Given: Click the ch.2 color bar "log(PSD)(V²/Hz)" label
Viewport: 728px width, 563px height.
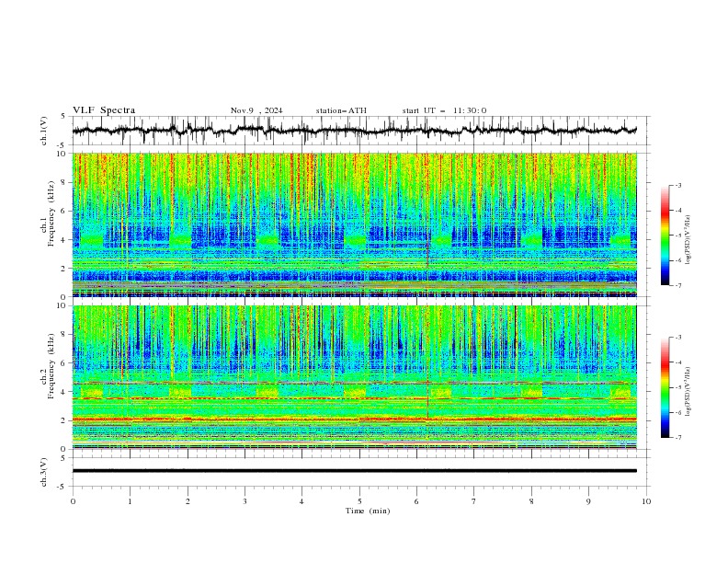Looking at the screenshot, I should point(688,392).
